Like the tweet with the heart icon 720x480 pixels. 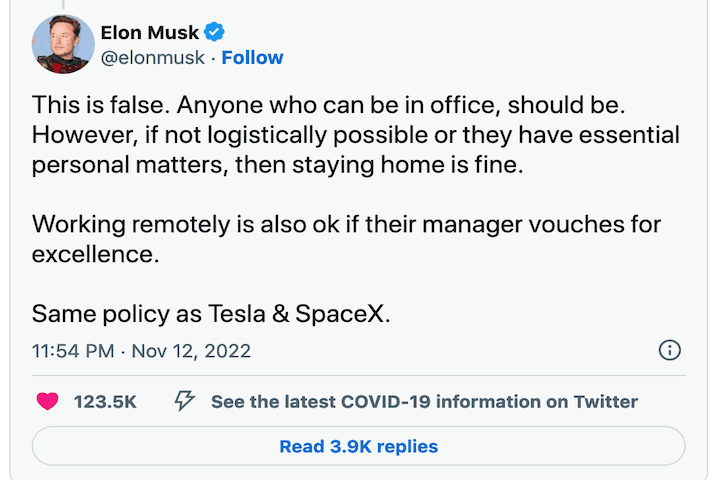pyautogui.click(x=46, y=402)
